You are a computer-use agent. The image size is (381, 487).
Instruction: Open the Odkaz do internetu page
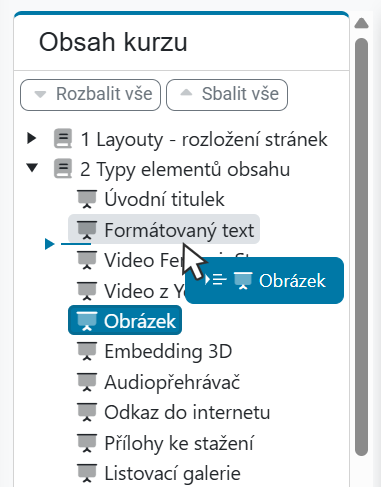tap(187, 412)
